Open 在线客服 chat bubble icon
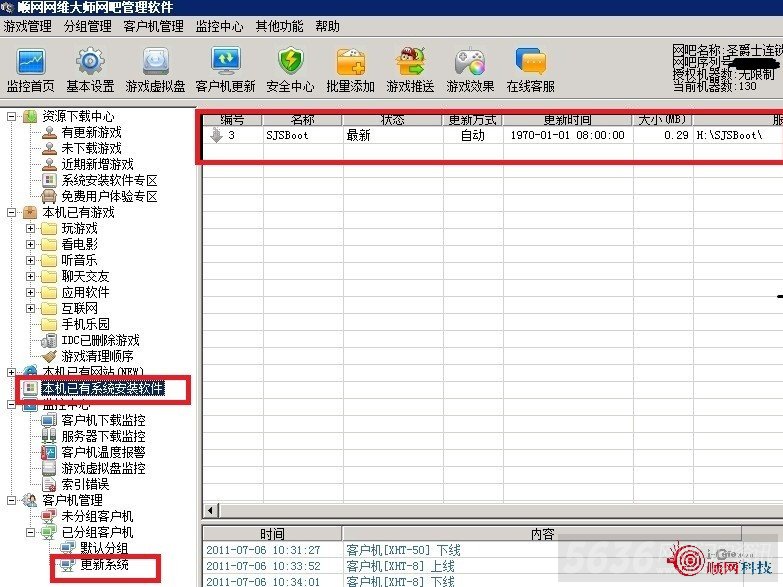 (530, 62)
